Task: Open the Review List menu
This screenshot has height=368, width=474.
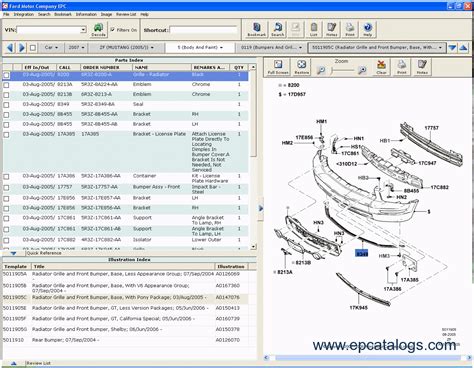Action: pyautogui.click(x=126, y=14)
